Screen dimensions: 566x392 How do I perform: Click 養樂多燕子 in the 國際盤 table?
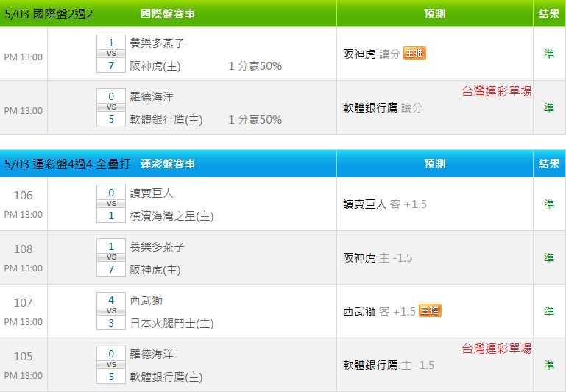coord(157,43)
